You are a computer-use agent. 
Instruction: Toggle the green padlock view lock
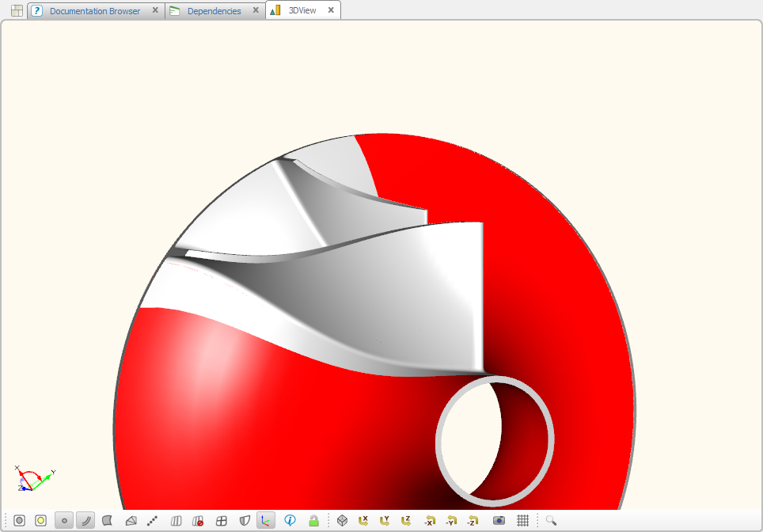[314, 520]
